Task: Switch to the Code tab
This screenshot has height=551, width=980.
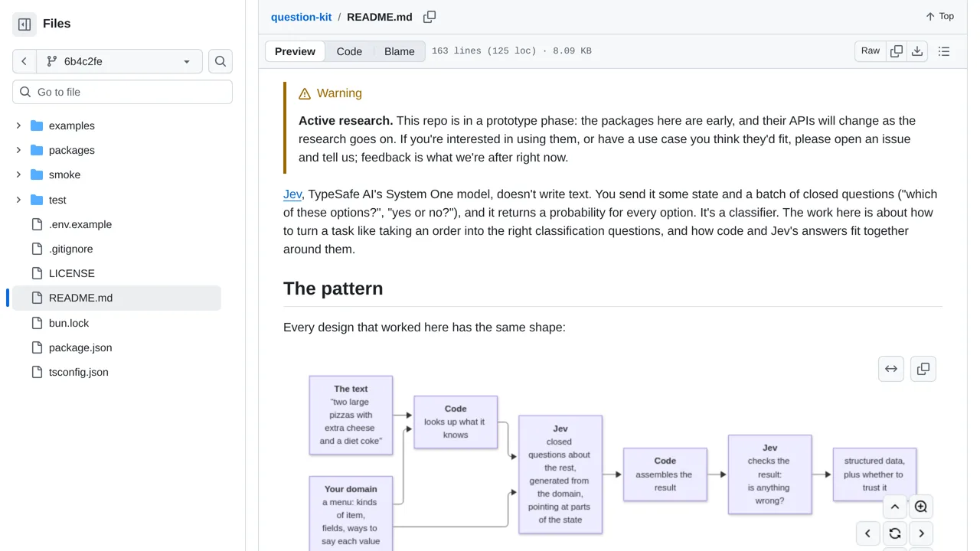Action: coord(349,51)
